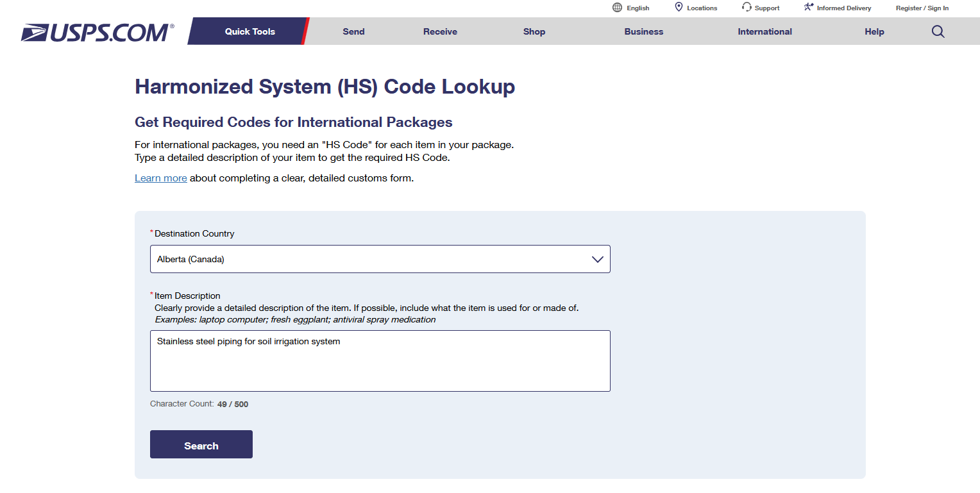The image size is (980, 493).
Task: Click the Informed Delivery icon
Action: coord(809,8)
